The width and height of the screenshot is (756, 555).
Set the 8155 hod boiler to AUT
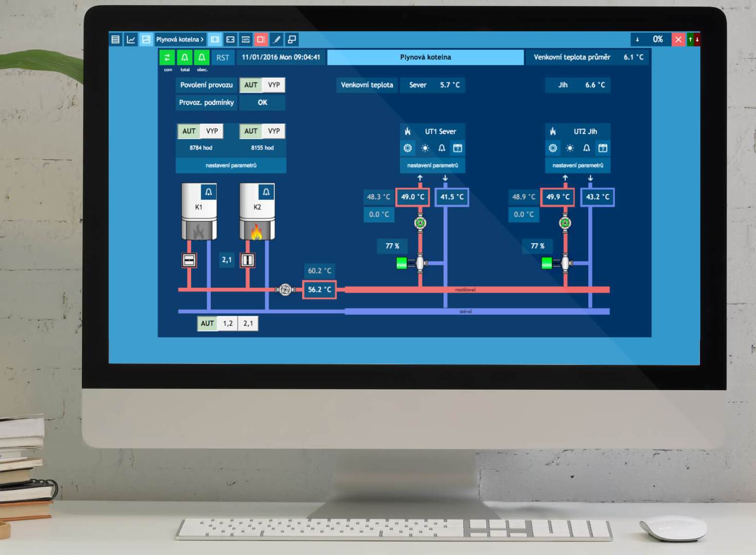click(251, 131)
